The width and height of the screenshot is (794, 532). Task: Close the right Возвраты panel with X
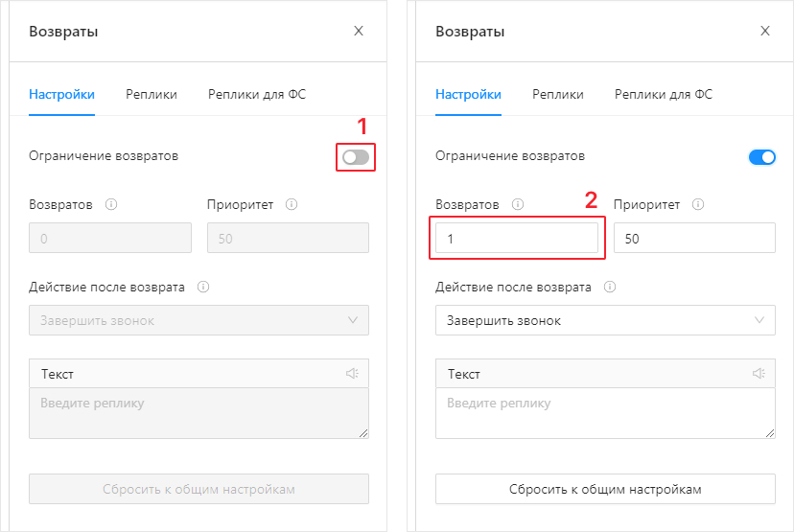coord(765,31)
